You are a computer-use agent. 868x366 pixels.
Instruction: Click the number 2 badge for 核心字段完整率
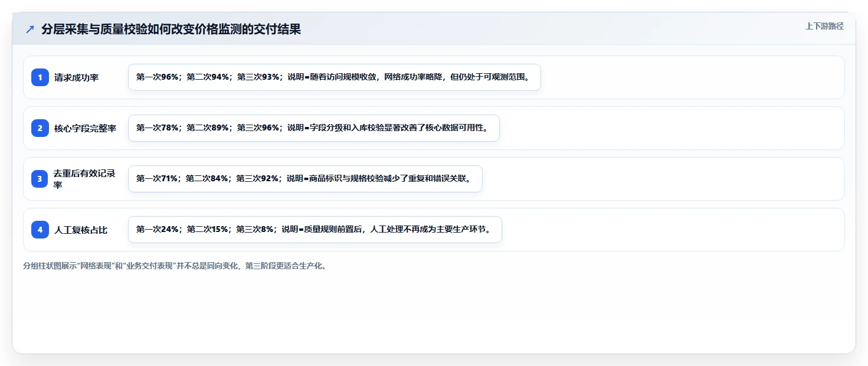tap(40, 128)
